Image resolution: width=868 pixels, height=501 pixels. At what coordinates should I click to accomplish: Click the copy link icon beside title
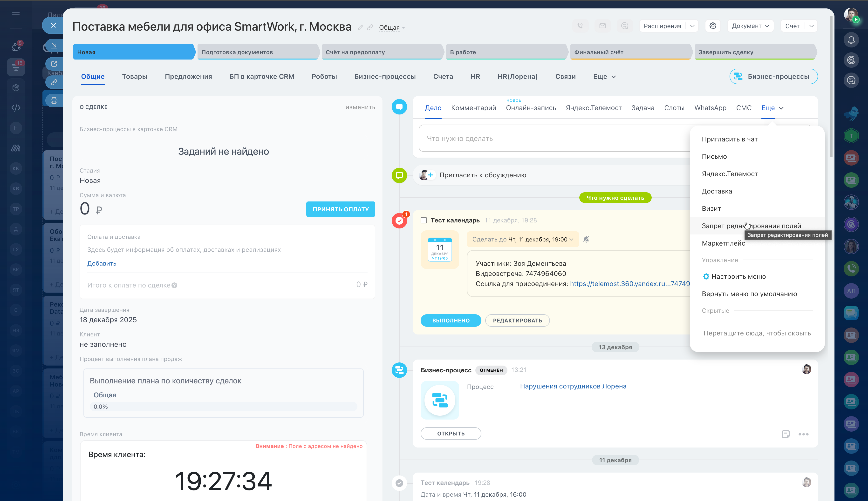pyautogui.click(x=370, y=27)
